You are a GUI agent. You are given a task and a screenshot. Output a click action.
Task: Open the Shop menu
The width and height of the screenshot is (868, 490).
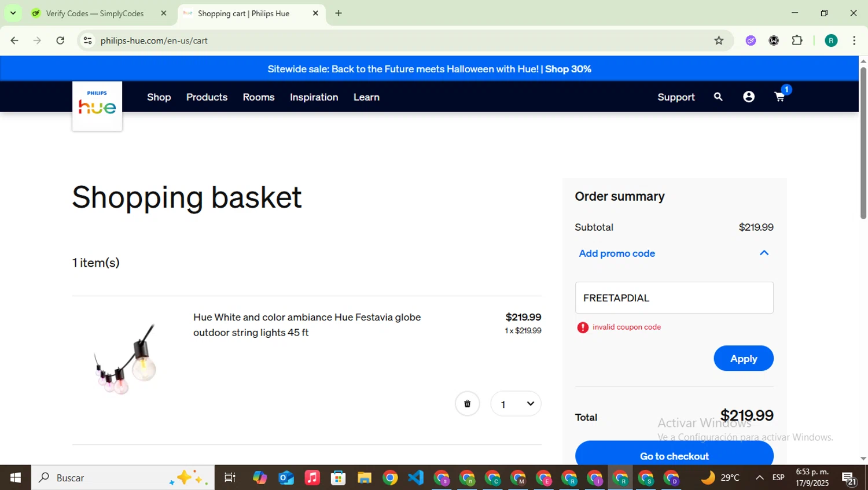(x=159, y=97)
